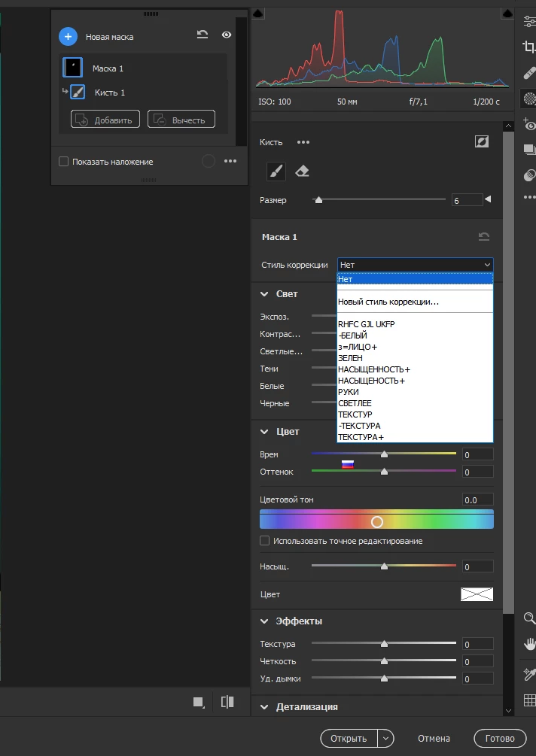The width and height of the screenshot is (536, 756).
Task: Click the invert mask icon
Action: coord(482,141)
